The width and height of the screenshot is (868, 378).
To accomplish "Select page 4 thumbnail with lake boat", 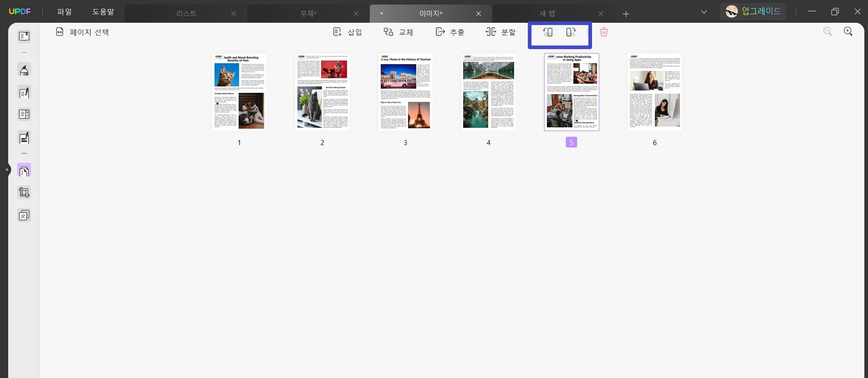I will pos(489,92).
